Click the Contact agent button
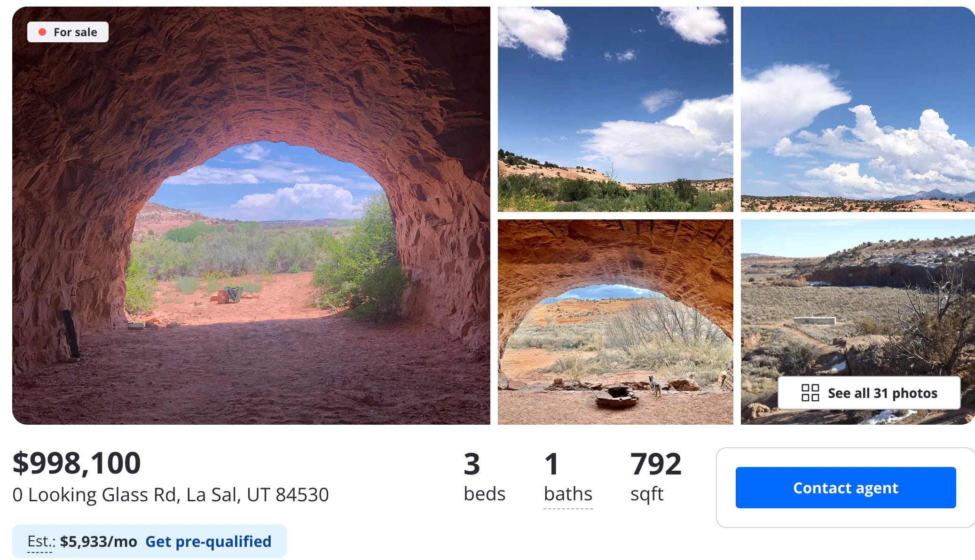Viewport: 975px width, 560px height. 845,488
